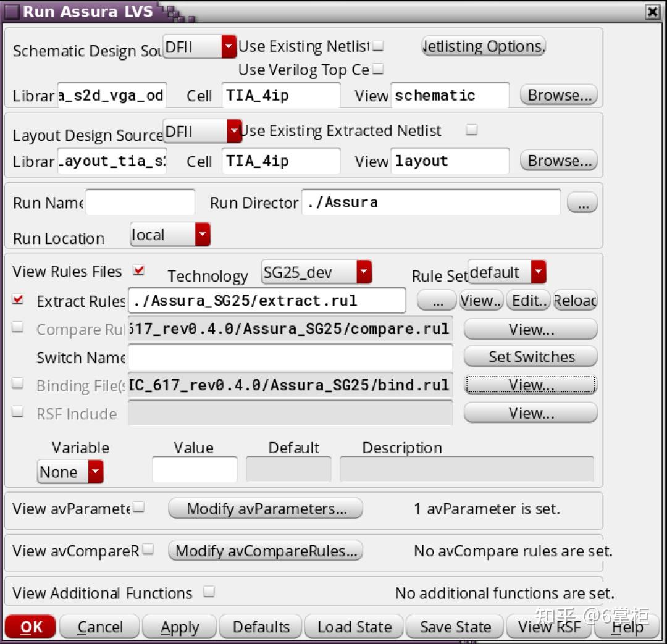Open the Run Directory ellipsis browse button
Screen dimensions: 667x644
582,203
